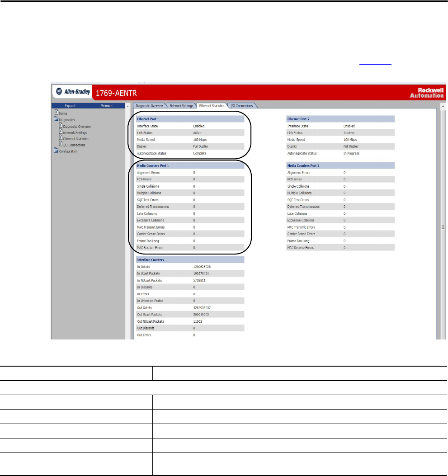
Task: Click the Ethernet Port 1 section header
Action: pos(190,119)
